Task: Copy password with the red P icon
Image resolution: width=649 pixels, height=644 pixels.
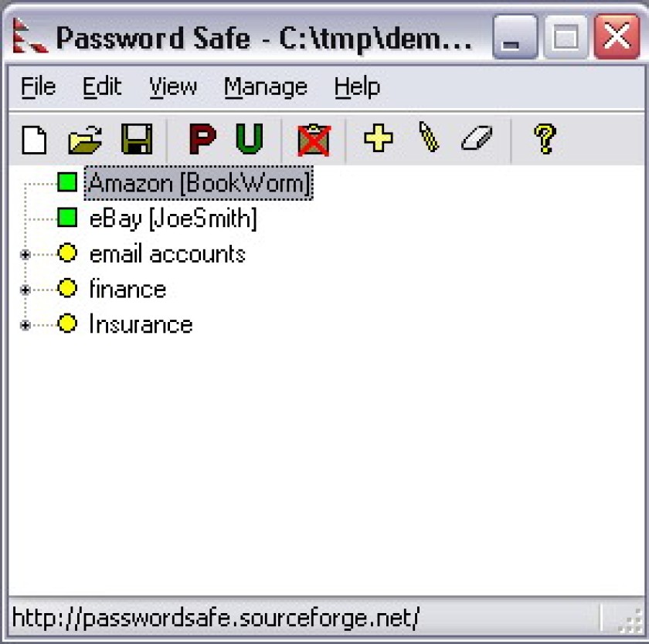Action: pyautogui.click(x=202, y=140)
